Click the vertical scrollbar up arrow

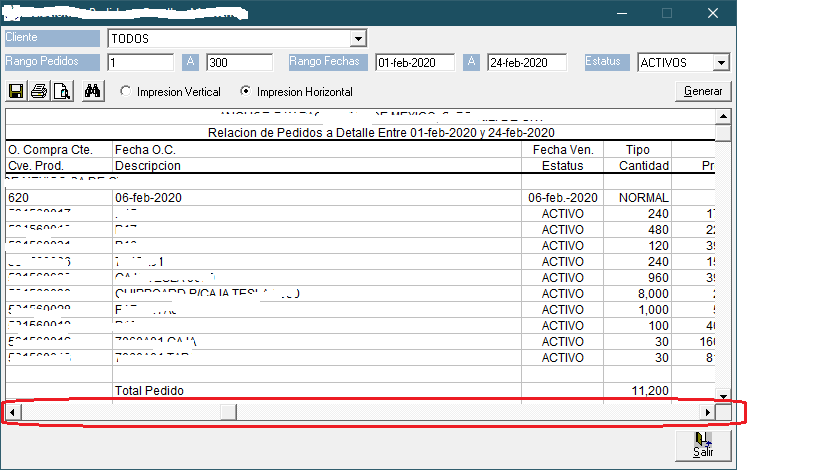(723, 116)
